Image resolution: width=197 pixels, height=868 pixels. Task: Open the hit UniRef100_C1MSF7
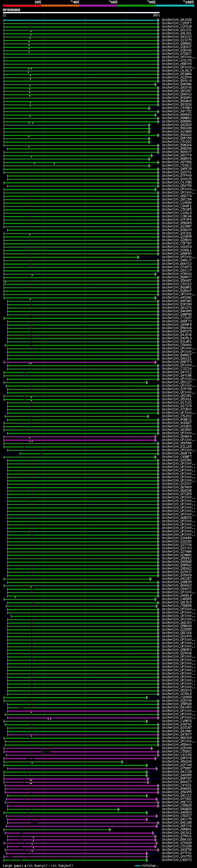pos(177,23)
